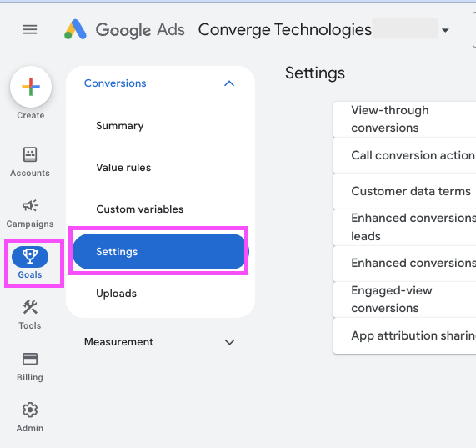Open the Admin gear icon
476x448 pixels.
(x=30, y=410)
